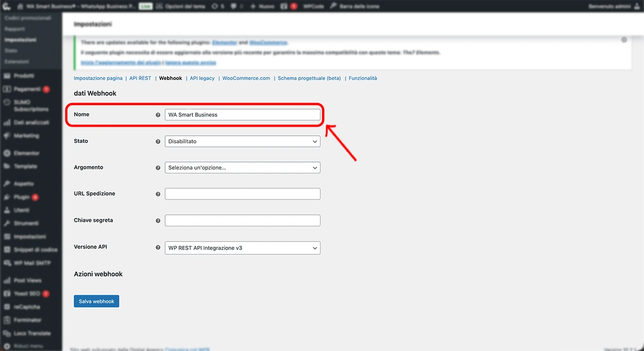
Task: Click the help icon beside Versione API
Action: point(158,248)
